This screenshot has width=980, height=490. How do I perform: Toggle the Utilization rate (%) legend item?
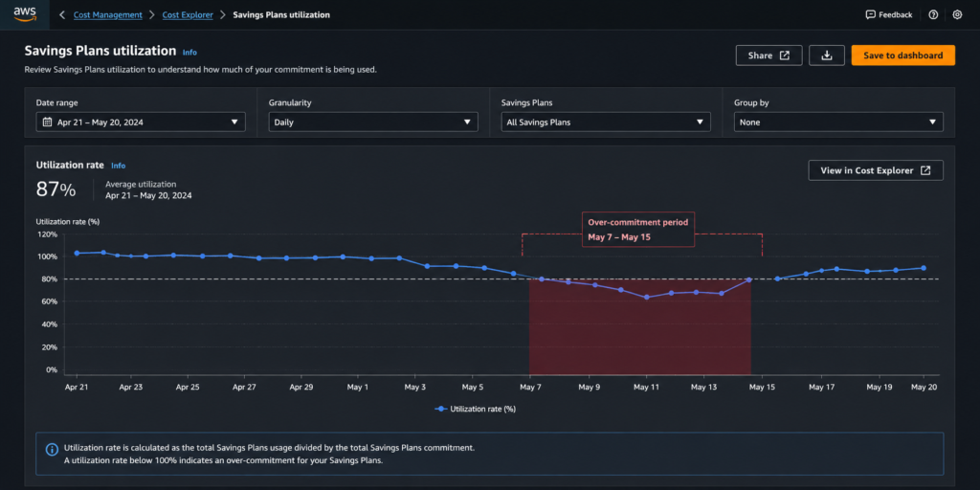pos(475,409)
